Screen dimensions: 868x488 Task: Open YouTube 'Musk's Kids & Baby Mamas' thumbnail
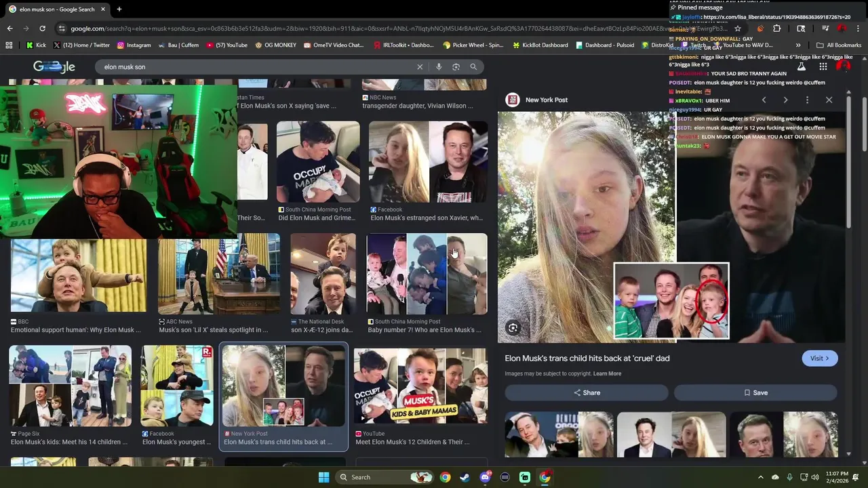click(420, 386)
